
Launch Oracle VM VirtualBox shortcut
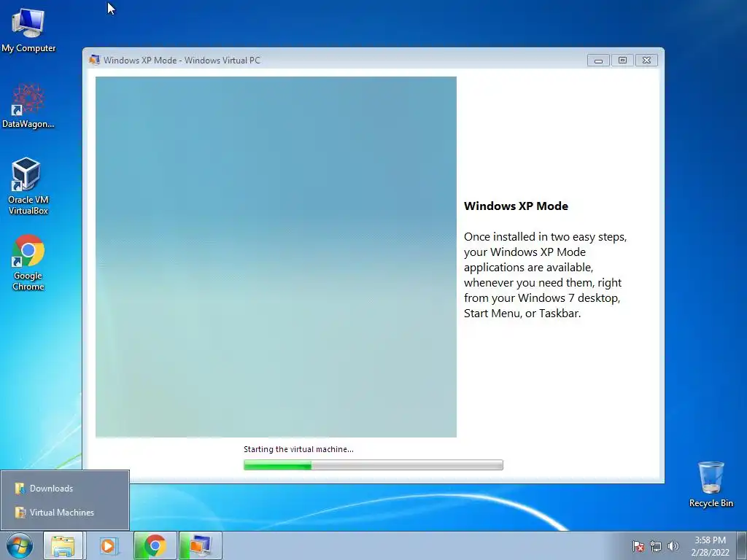pos(28,186)
